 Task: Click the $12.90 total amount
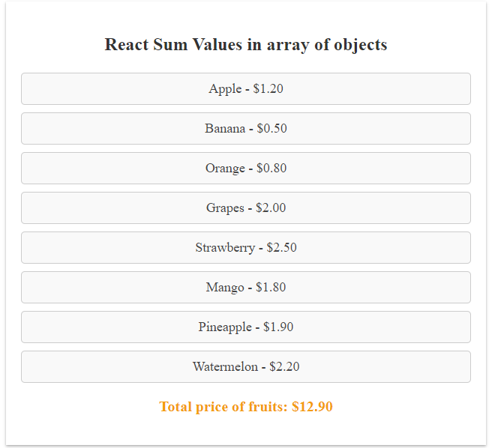(x=312, y=407)
